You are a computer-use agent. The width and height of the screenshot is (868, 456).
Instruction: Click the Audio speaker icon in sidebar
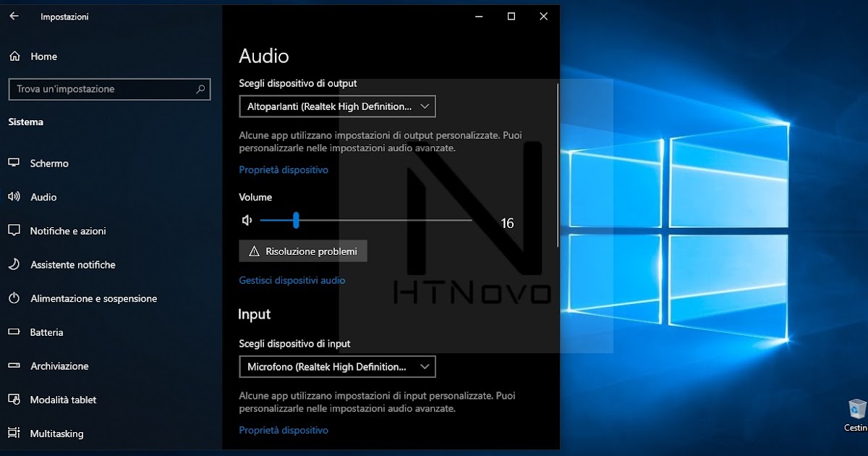[14, 196]
